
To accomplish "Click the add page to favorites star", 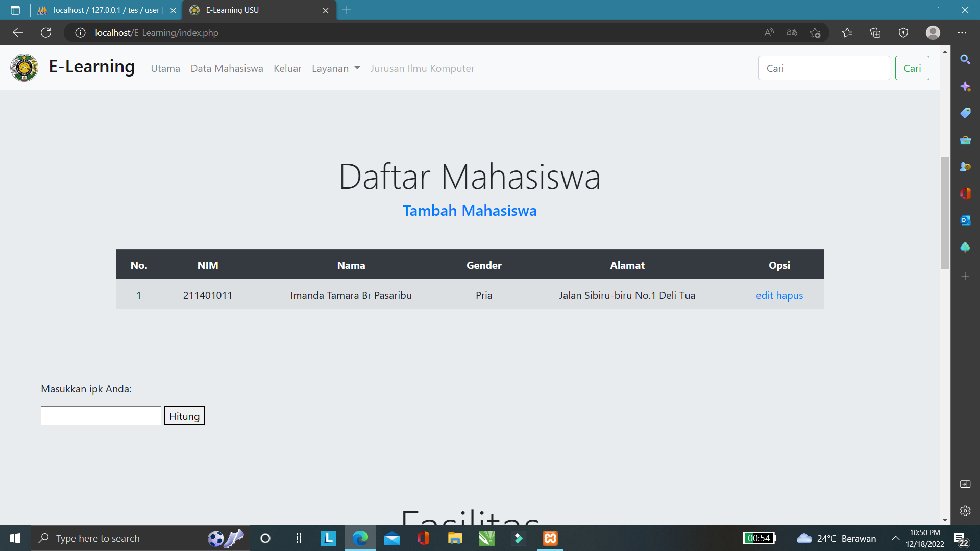I will (815, 33).
